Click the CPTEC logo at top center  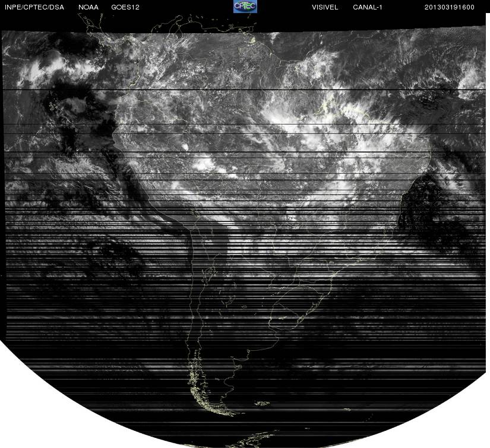tap(245, 7)
